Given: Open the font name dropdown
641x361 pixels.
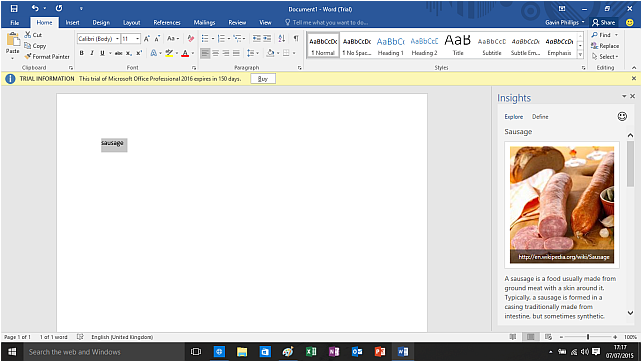Looking at the screenshot, I should pyautogui.click(x=117, y=39).
